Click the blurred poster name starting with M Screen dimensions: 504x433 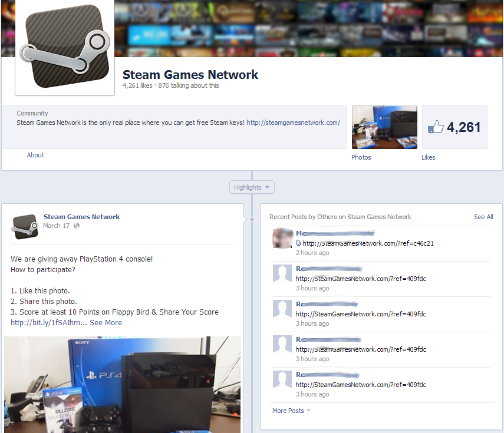335,233
